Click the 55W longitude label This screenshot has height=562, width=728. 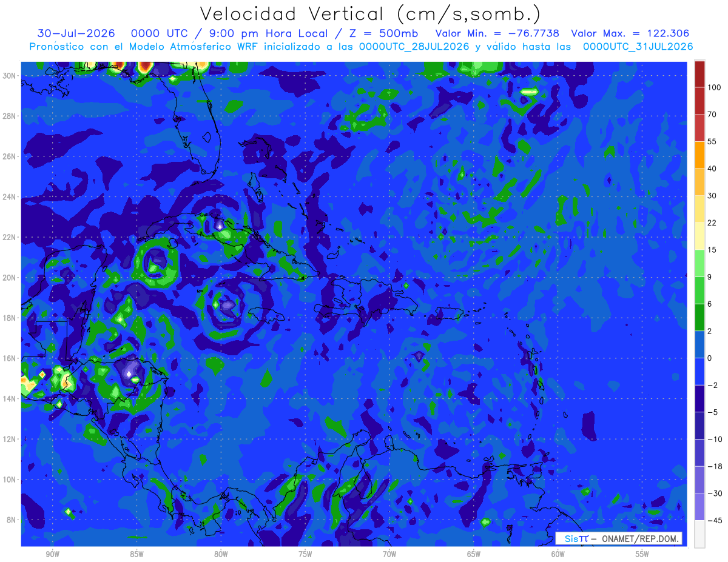642,554
